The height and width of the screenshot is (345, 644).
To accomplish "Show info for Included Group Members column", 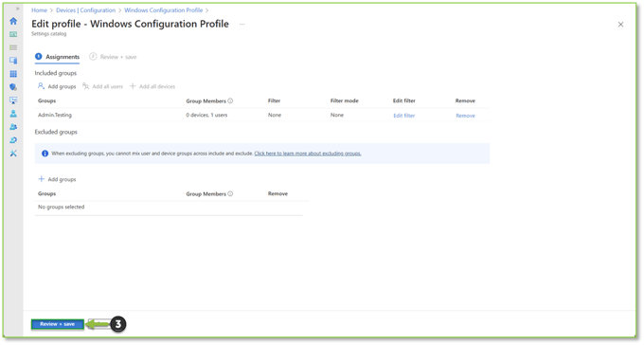I will click(230, 100).
